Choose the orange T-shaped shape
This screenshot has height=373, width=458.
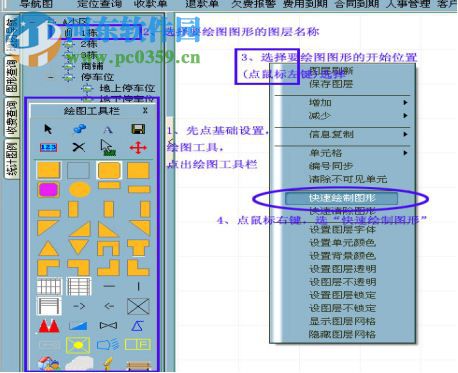(x=138, y=249)
